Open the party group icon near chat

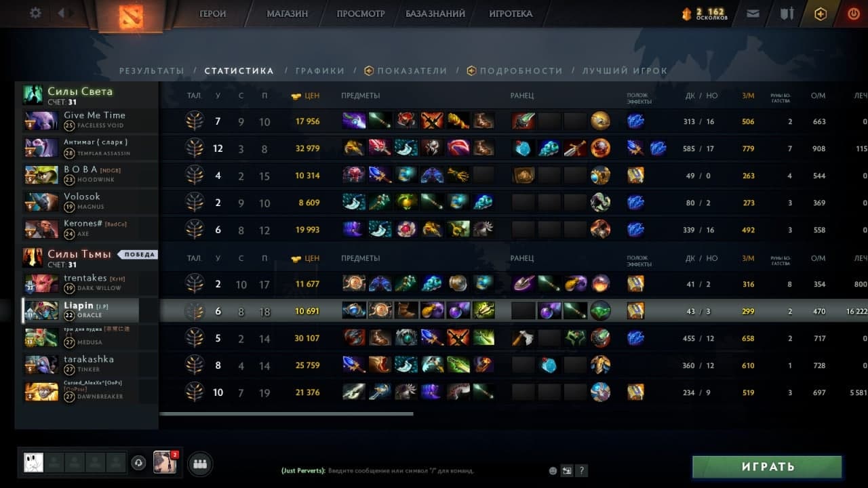[199, 464]
